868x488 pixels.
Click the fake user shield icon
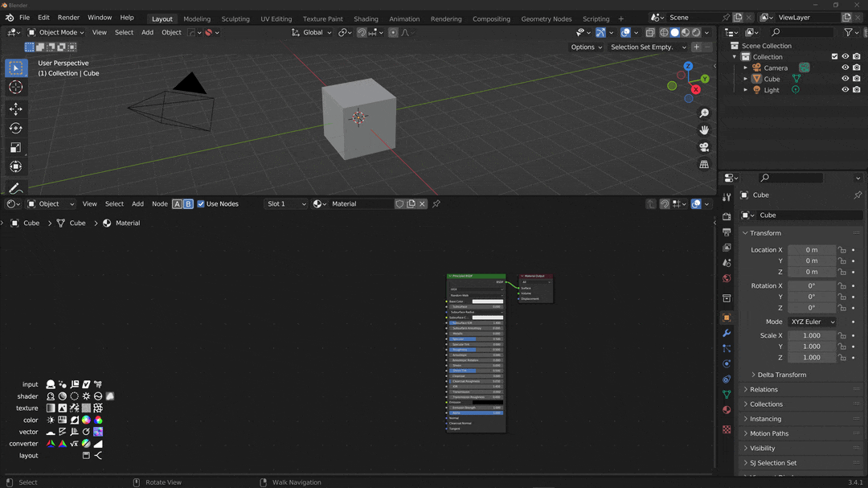point(399,204)
